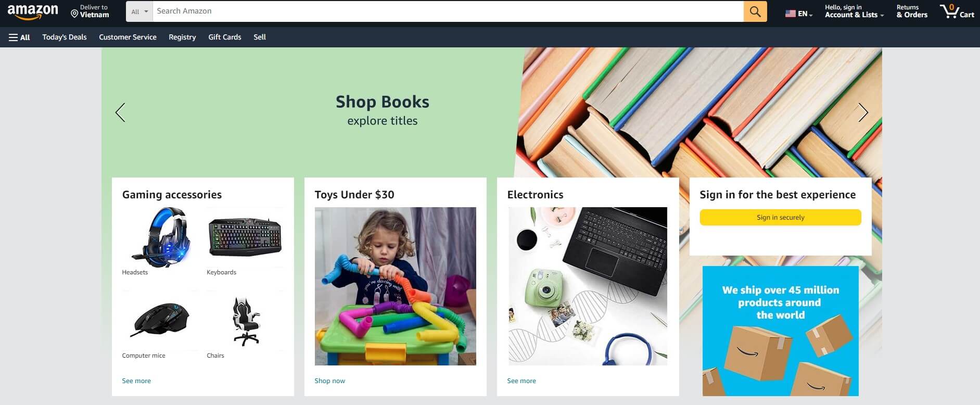980x405 pixels.
Task: Open the hamburger All menu
Action: pos(19,37)
